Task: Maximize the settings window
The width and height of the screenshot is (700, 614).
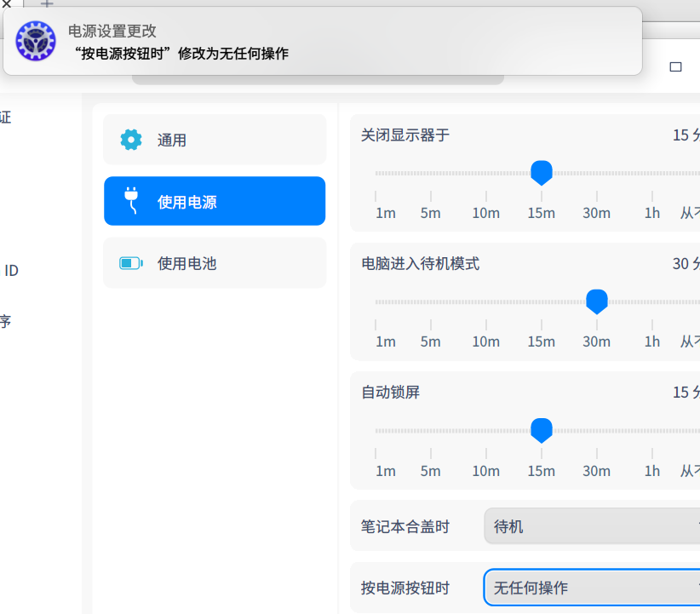Action: click(675, 66)
